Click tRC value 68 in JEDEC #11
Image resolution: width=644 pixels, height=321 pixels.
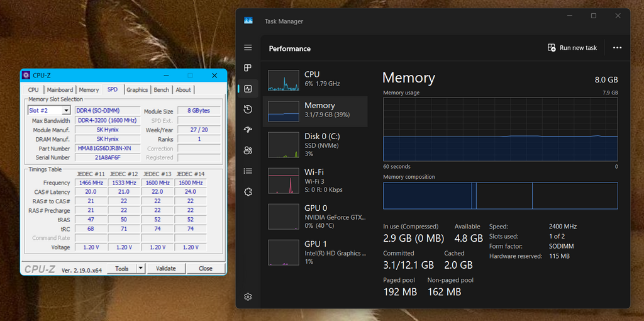coord(91,228)
